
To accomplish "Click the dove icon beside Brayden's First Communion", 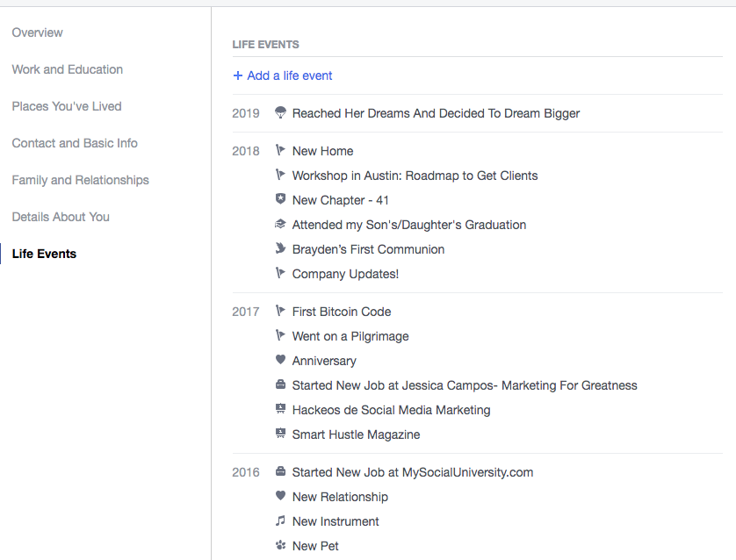I will click(x=281, y=249).
